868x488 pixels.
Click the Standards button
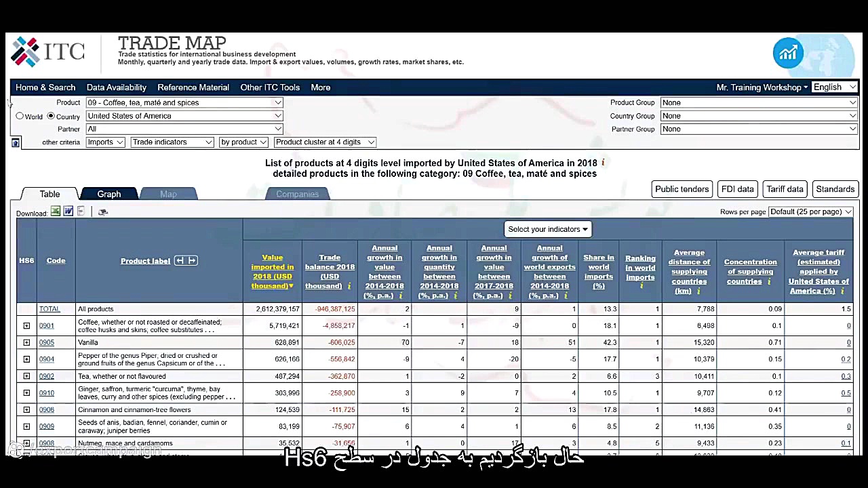835,189
